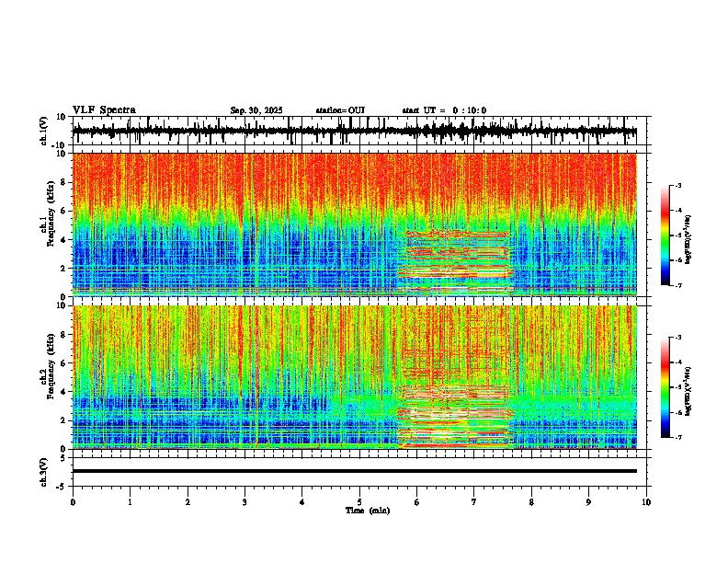Click the "Time (min)" axis label

coord(368,511)
